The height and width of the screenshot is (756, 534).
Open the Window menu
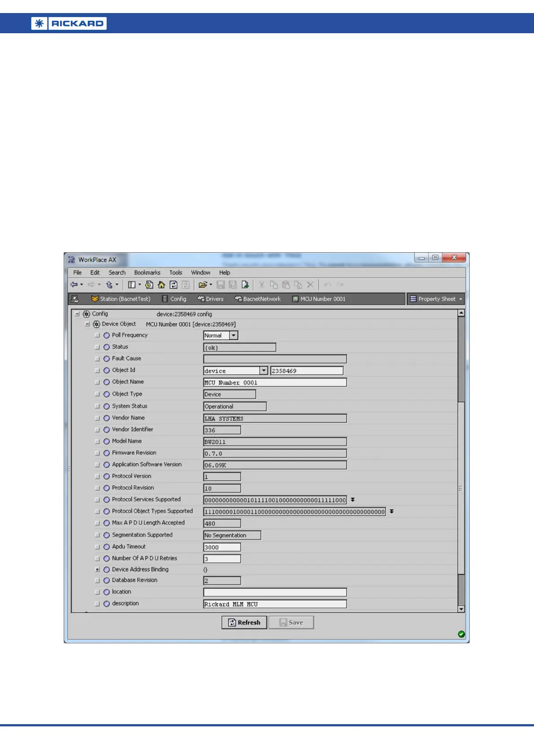(x=201, y=273)
